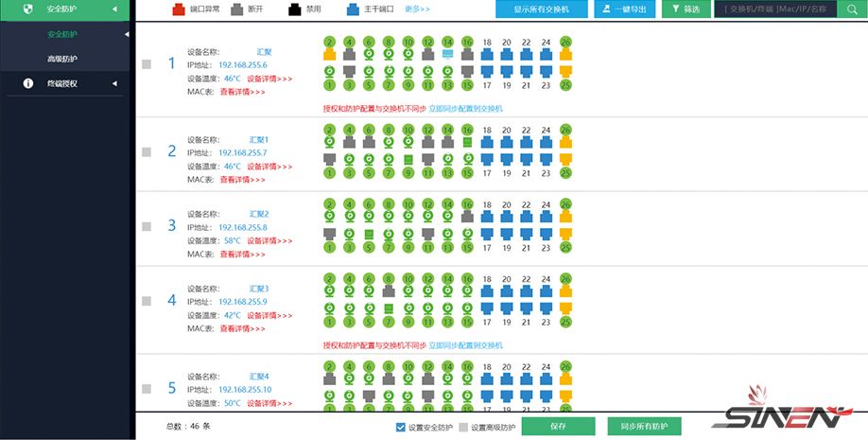
Task: Select the green 安全防护 submenu item
Action: point(62,34)
